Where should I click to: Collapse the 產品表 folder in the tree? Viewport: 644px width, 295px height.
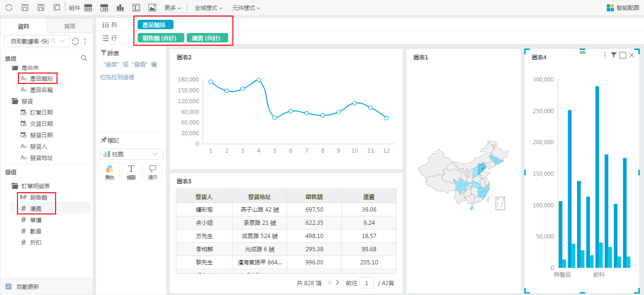[x=15, y=68]
